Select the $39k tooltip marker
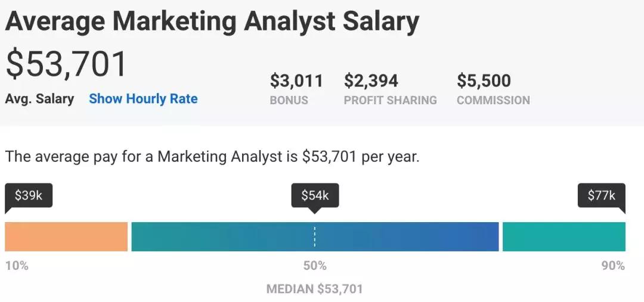 click(x=29, y=196)
